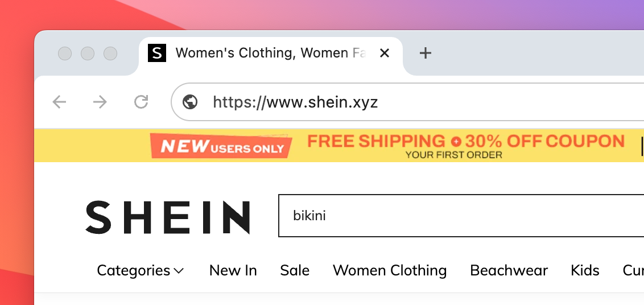Minimize the window using middle circle

click(x=88, y=53)
